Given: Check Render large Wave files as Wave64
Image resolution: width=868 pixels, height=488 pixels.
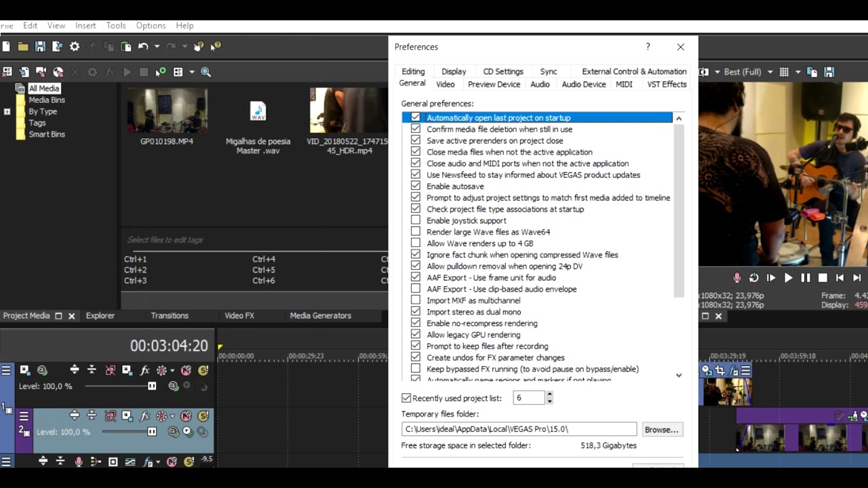Looking at the screenshot, I should (x=416, y=232).
